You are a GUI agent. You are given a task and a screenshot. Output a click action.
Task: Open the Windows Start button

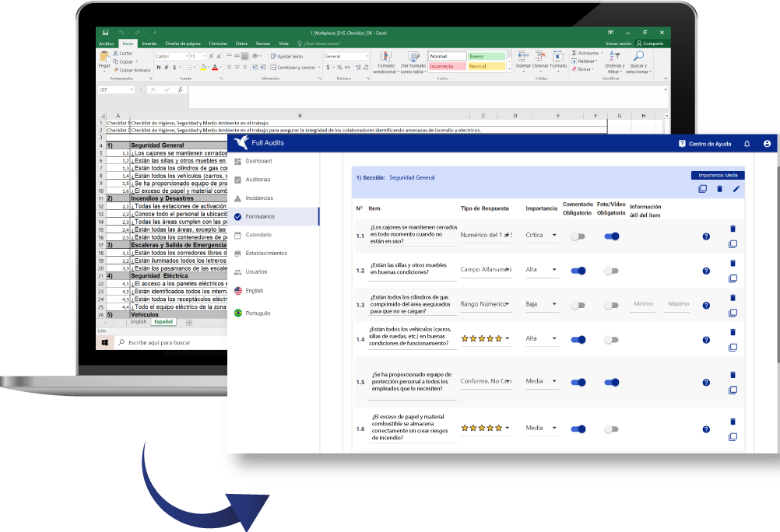tap(104, 342)
